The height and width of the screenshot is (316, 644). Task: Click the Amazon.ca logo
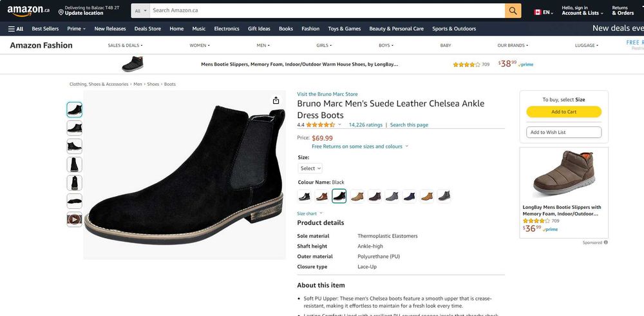click(28, 11)
